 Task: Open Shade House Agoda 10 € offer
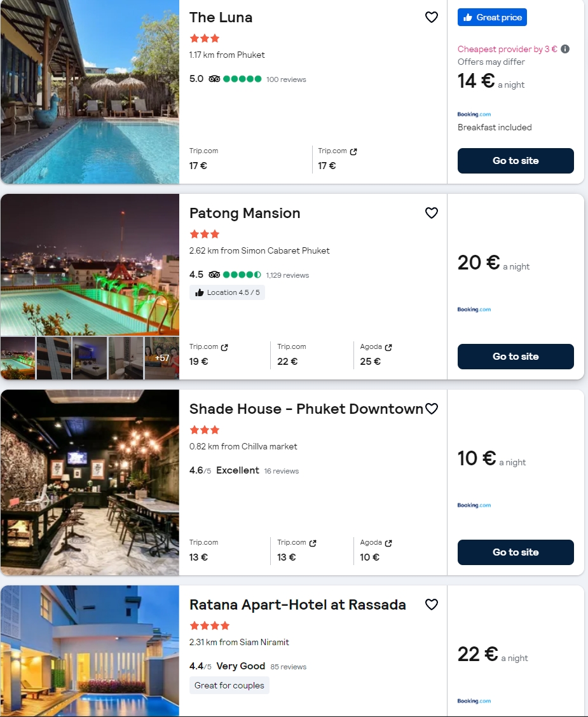(x=376, y=550)
